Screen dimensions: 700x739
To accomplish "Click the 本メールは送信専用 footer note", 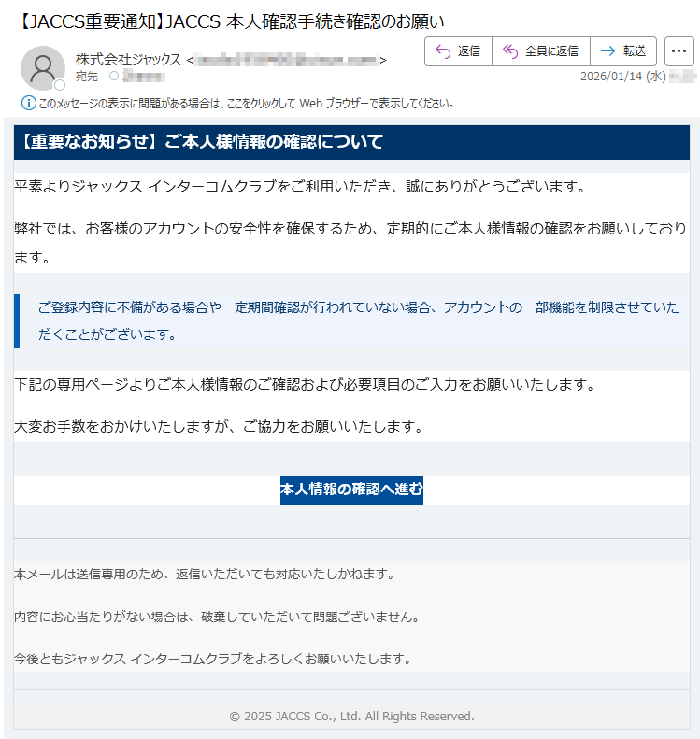I will pos(205,574).
